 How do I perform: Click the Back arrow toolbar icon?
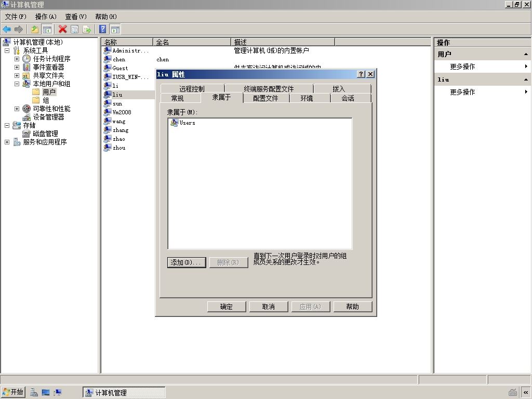[x=7, y=30]
